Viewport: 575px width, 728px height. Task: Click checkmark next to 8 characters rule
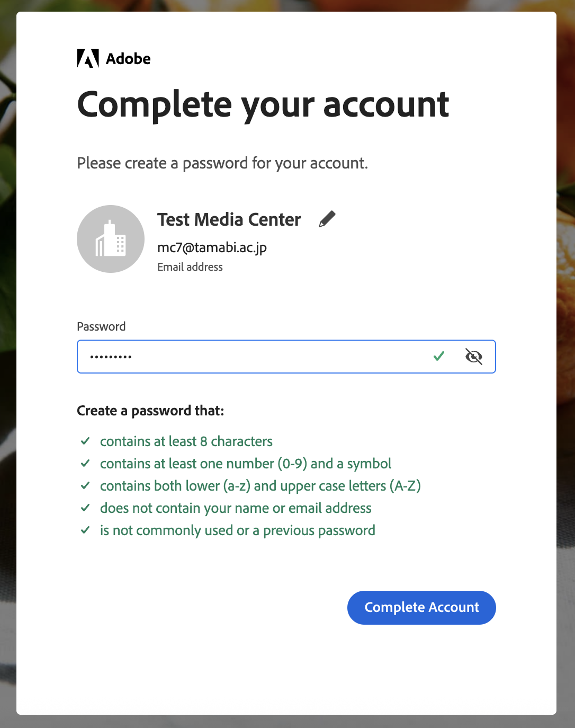(85, 441)
